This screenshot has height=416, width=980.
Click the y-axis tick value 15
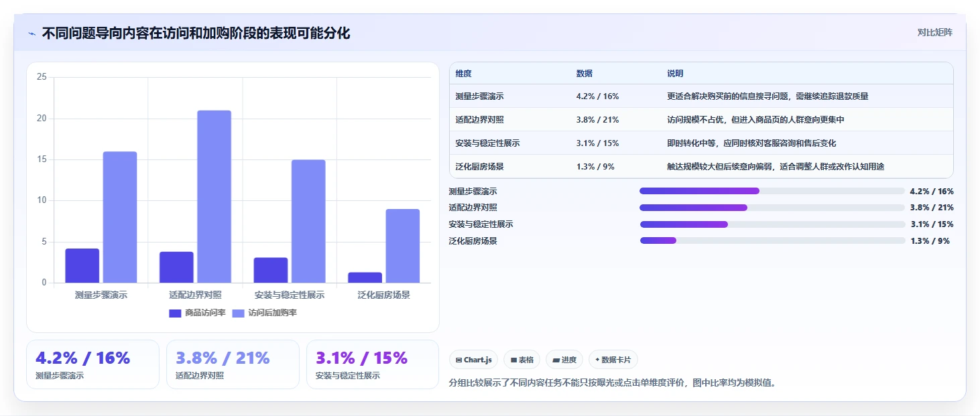coord(42,159)
